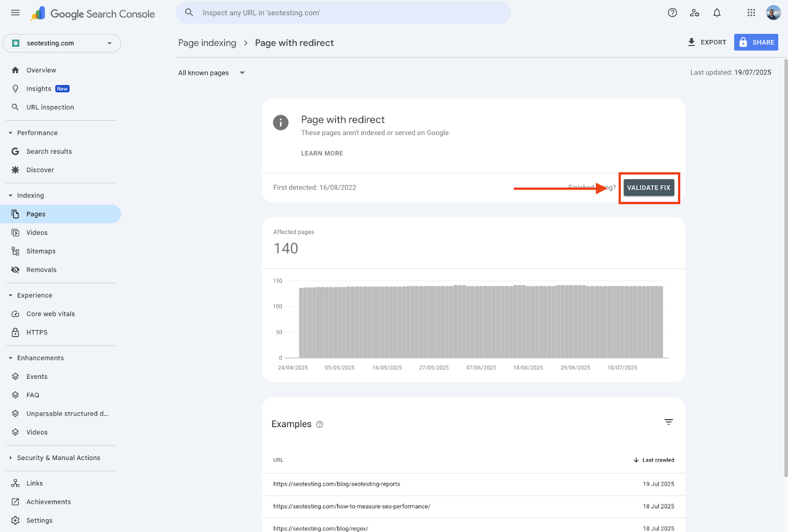The image size is (788, 532).
Task: Open the Discover report
Action: point(41,170)
